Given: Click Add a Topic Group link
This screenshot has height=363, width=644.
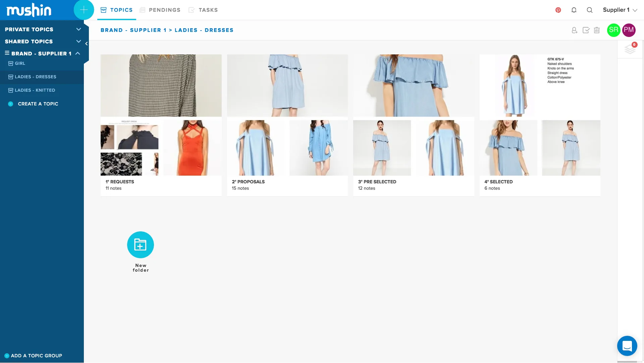Looking at the screenshot, I should click(37, 356).
